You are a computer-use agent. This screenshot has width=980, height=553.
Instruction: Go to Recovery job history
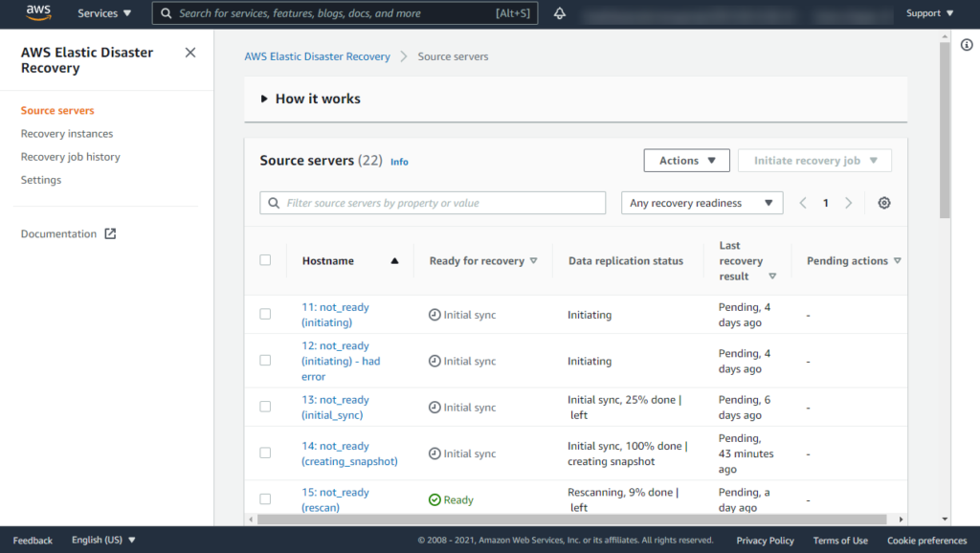click(72, 156)
